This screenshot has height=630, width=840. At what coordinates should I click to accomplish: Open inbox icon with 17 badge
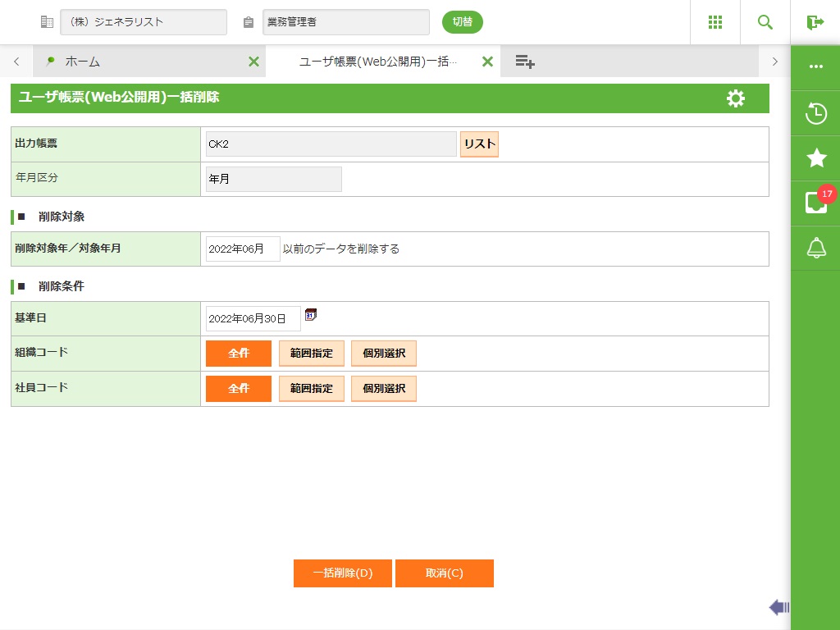(x=815, y=203)
